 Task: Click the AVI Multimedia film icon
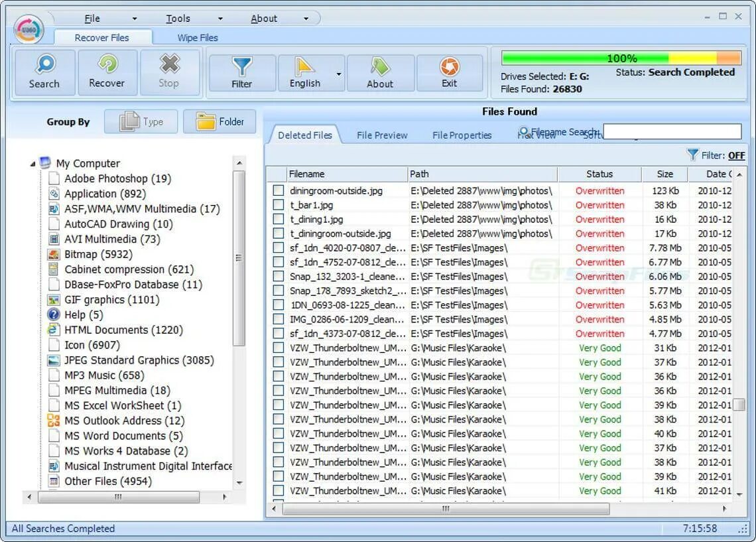[x=54, y=239]
